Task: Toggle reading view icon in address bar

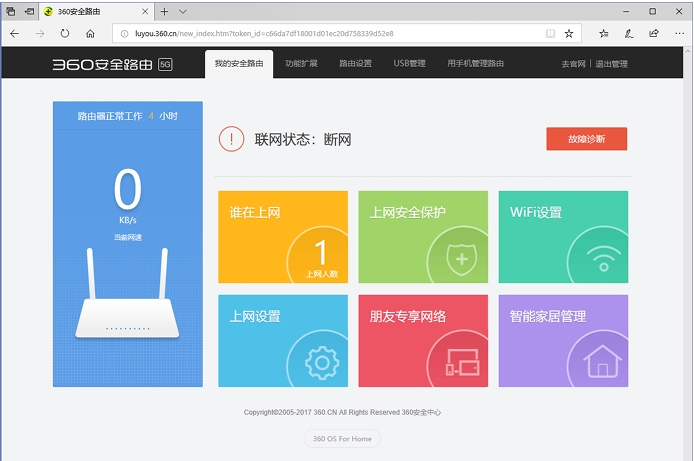Action: (x=550, y=33)
